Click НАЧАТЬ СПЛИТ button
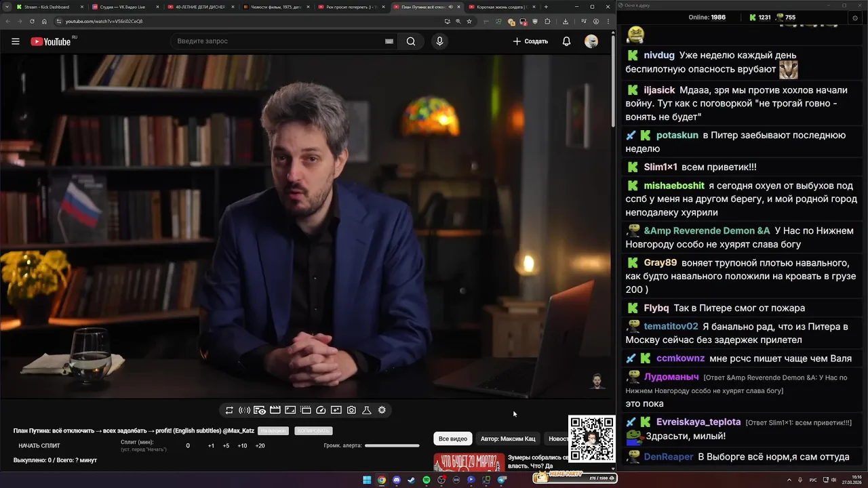Viewport: 868px width, 488px height. pos(39,446)
